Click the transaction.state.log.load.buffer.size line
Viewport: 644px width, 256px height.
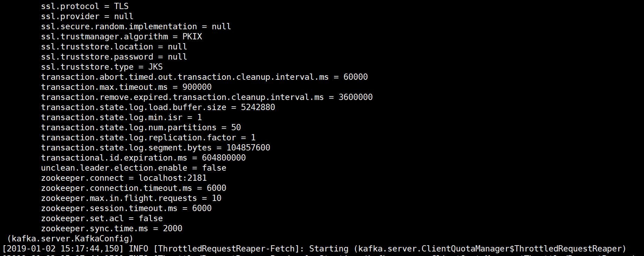[158, 107]
